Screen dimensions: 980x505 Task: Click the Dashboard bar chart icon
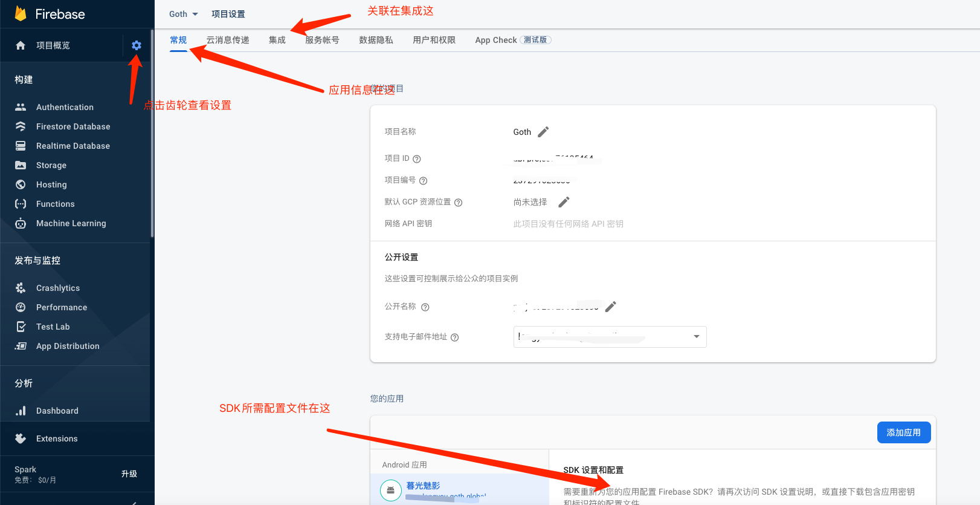click(21, 411)
